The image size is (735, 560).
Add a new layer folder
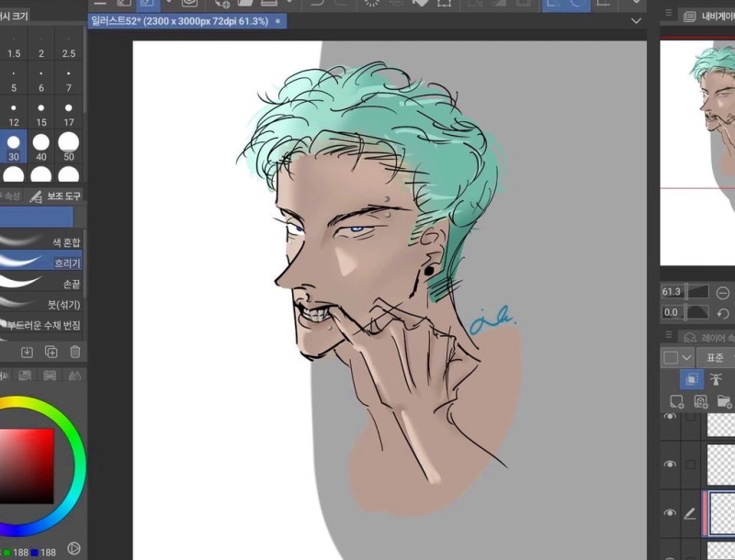(x=724, y=401)
